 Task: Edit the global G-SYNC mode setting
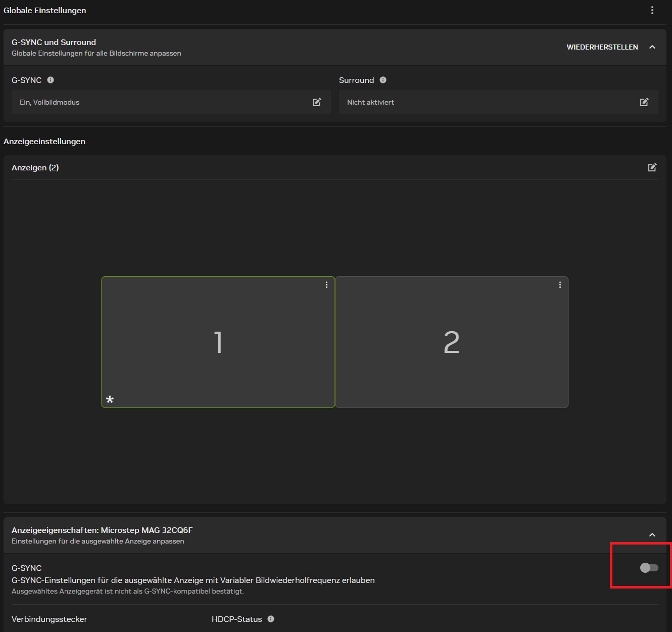tap(317, 102)
